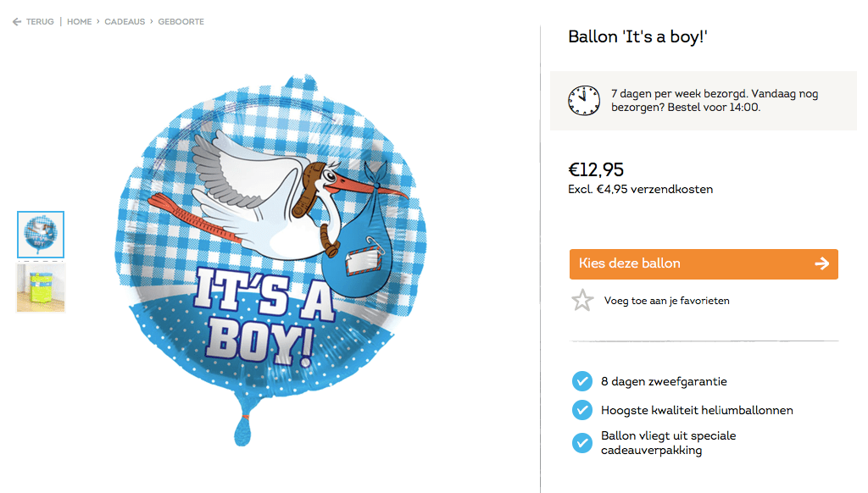Click the breadcrumb chevron after Home
This screenshot has height=493, width=868.
(x=97, y=22)
